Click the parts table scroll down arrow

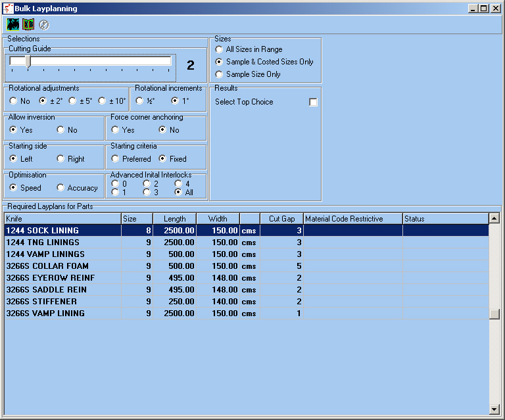(x=494, y=409)
